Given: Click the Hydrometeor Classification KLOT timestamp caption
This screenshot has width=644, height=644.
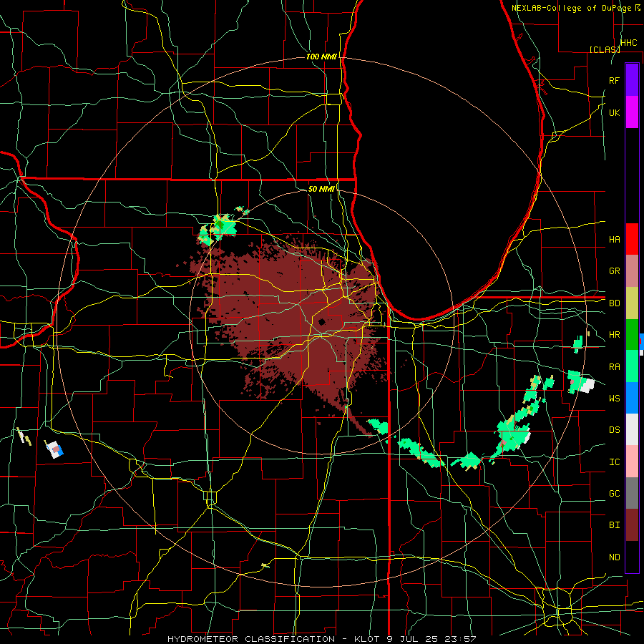Looking at the screenshot, I should click(x=322, y=639).
